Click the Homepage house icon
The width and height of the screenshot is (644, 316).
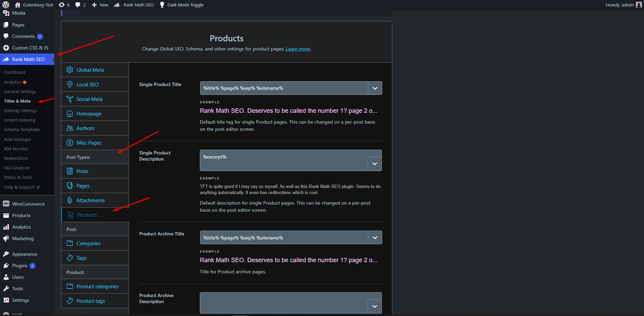pos(70,113)
